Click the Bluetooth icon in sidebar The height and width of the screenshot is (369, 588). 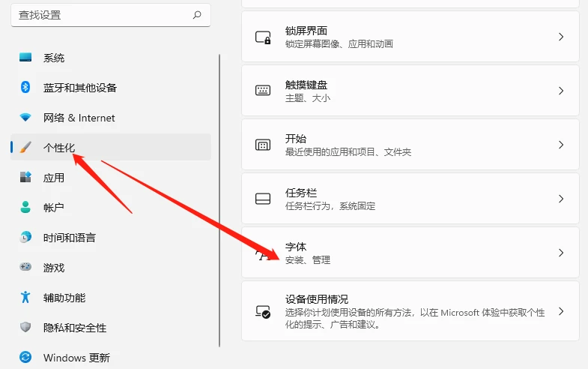[25, 88]
